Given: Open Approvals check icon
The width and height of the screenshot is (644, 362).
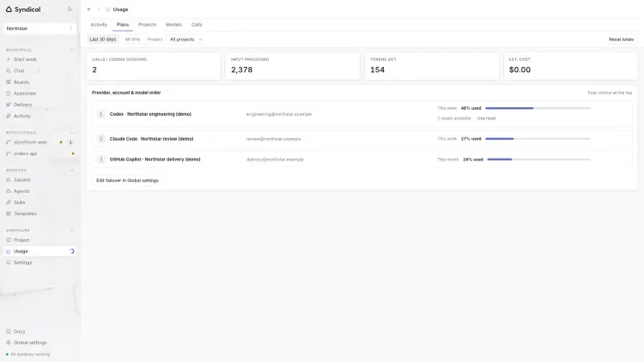Looking at the screenshot, I should [x=9, y=94].
